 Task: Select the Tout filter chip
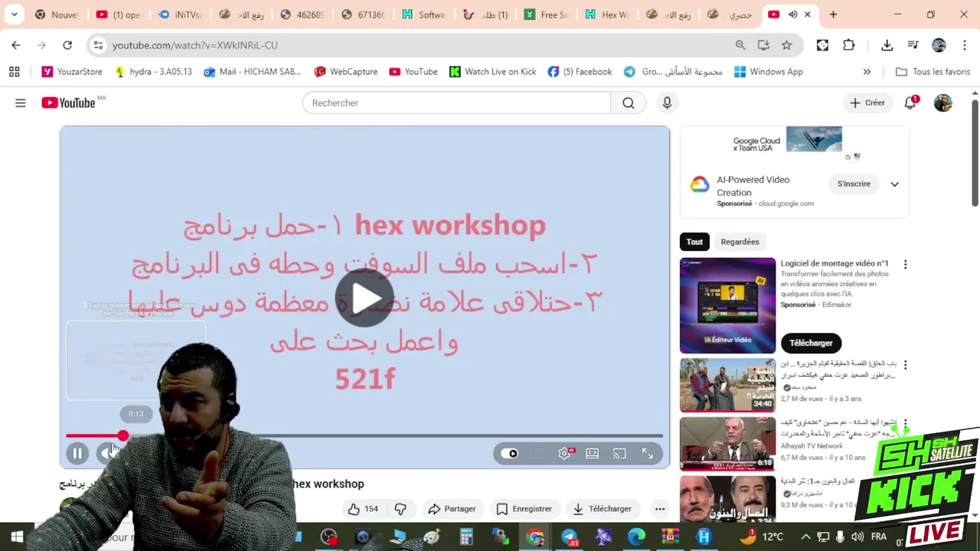tap(694, 242)
